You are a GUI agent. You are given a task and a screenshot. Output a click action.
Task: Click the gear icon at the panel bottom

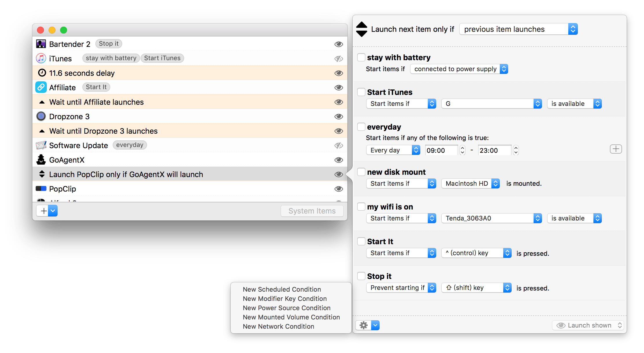pos(363,326)
